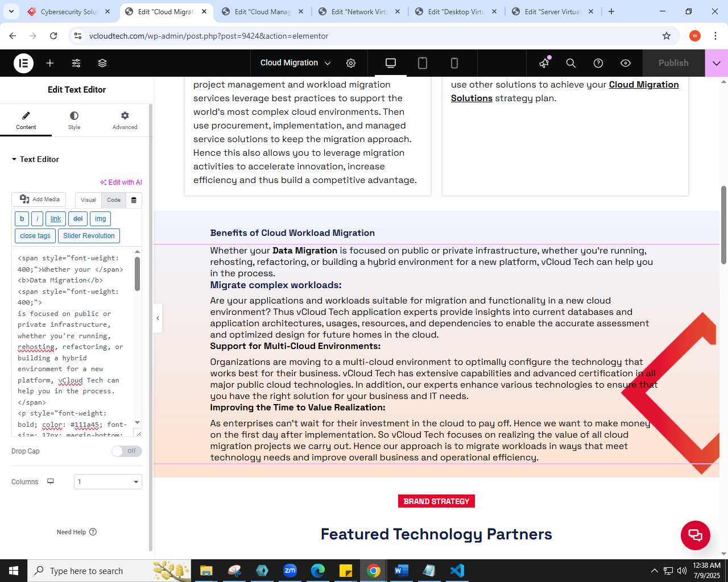Open Cloud Migration document dropdown
This screenshot has width=728, height=582.
pos(295,63)
